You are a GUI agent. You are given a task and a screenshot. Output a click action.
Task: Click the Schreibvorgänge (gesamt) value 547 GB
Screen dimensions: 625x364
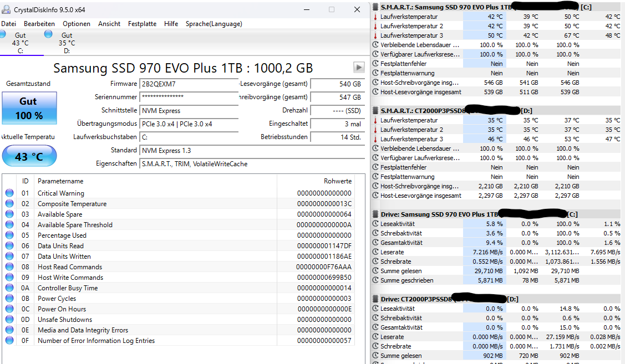click(337, 97)
